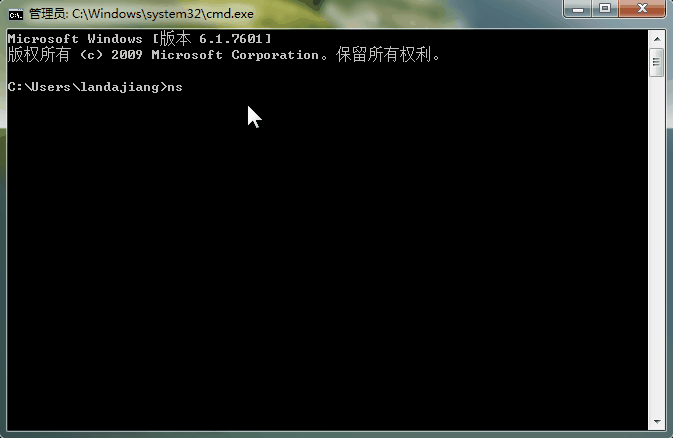Click the vertical scrollbar thumb
This screenshot has width=673, height=438.
(657, 62)
